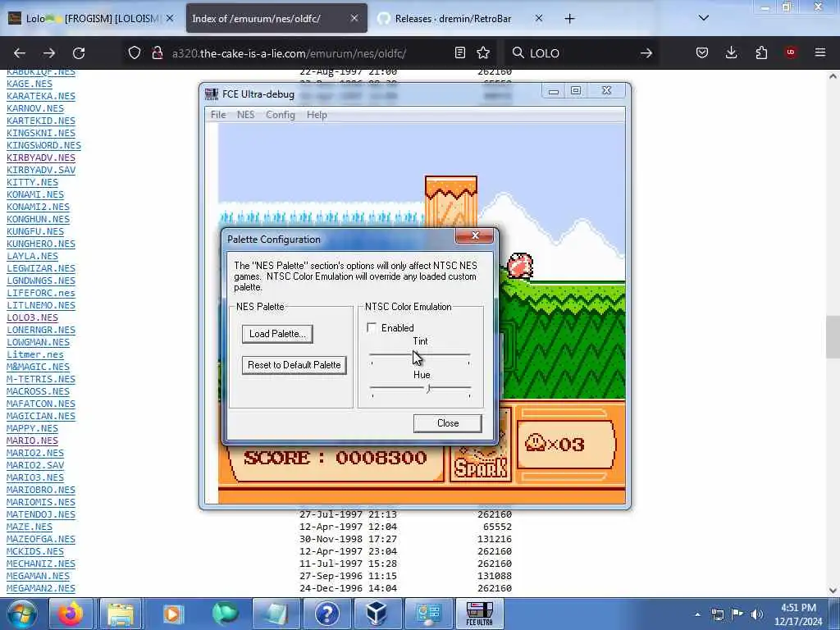Image resolution: width=840 pixels, height=630 pixels.
Task: Open the KIRBYADV.NES link
Action: 41,157
